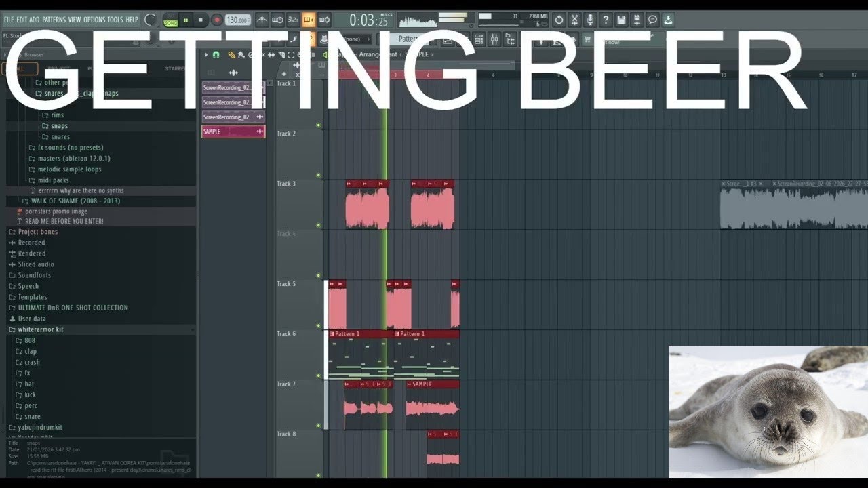868x488 pixels.
Task: Select the paint brush tool
Action: pyautogui.click(x=241, y=55)
